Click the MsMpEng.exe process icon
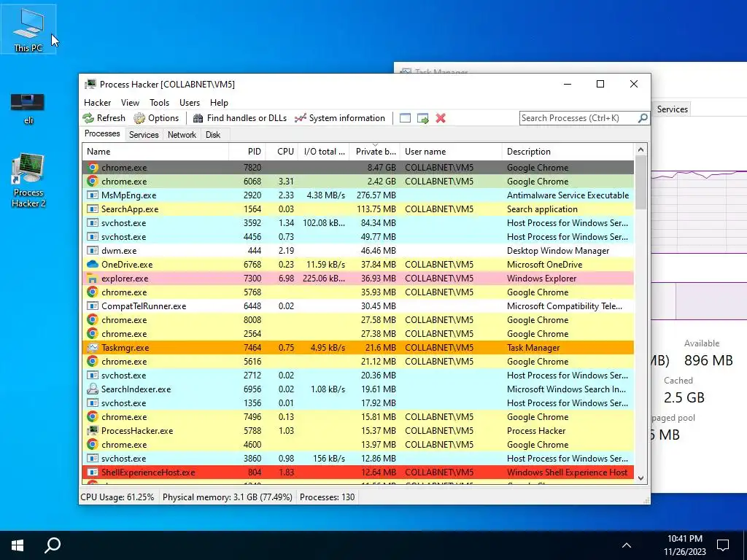The height and width of the screenshot is (560, 747). 93,195
